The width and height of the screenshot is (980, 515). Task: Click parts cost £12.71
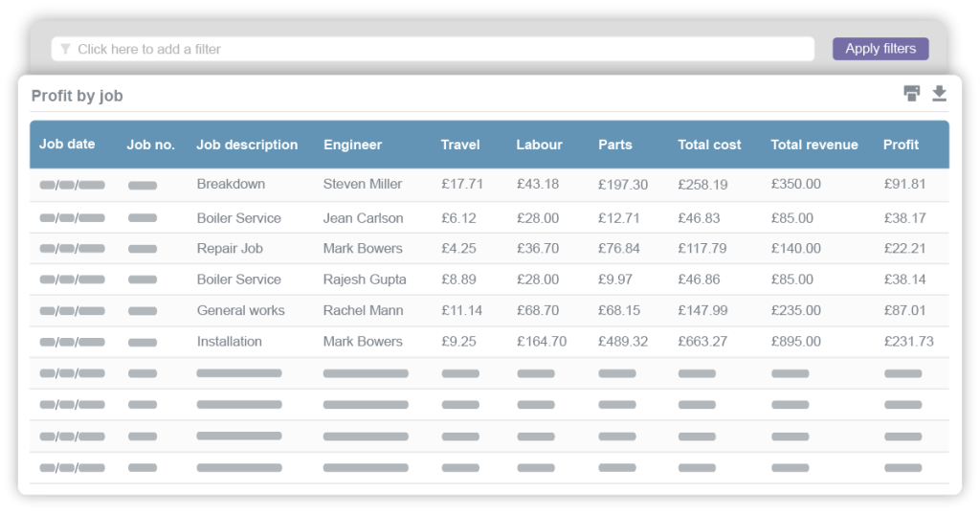(619, 218)
